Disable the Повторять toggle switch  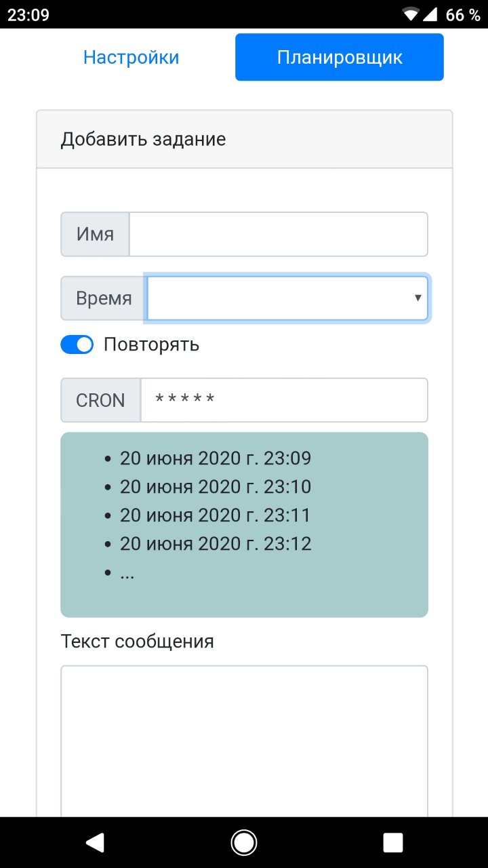77,344
